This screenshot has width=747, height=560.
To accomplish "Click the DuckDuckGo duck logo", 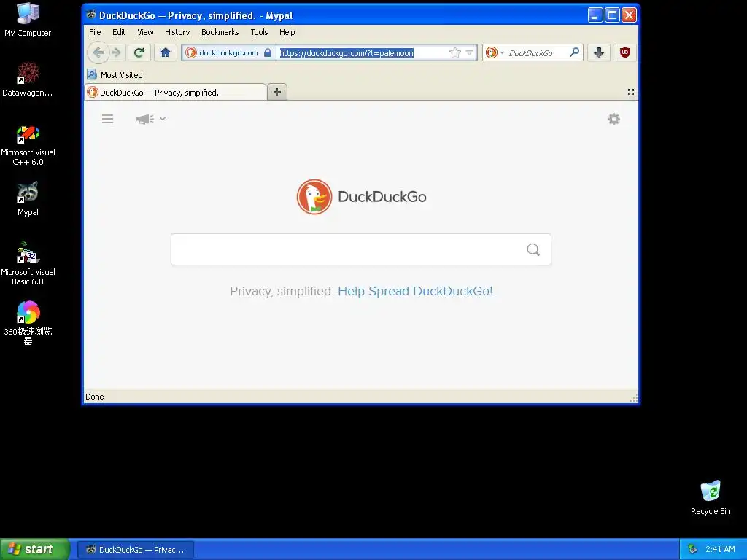I will (x=314, y=197).
